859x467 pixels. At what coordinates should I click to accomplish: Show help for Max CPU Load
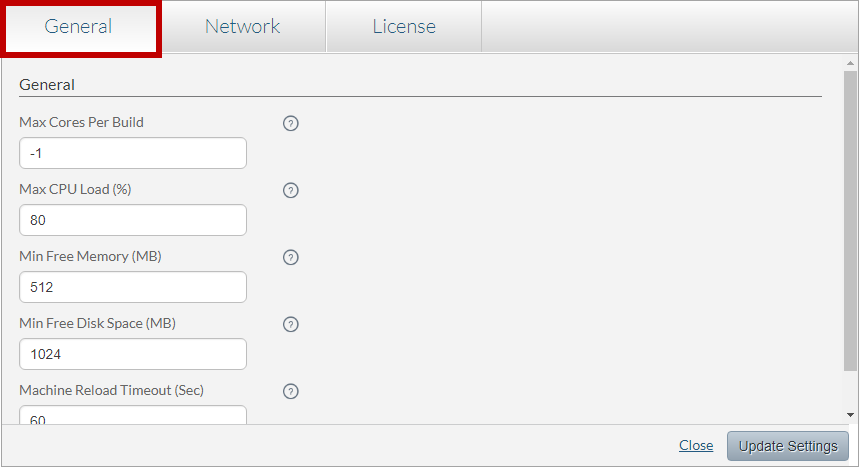[290, 190]
